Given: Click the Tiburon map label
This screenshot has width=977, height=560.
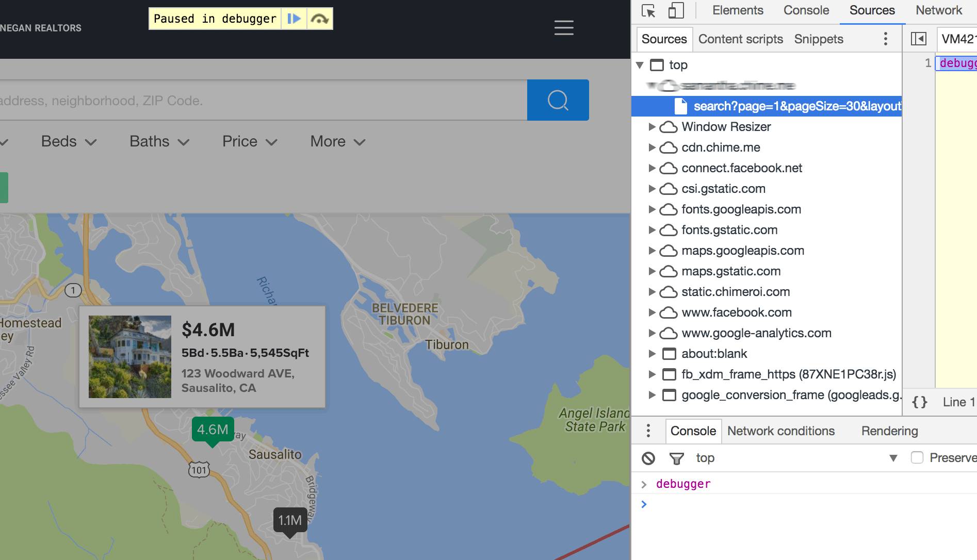Looking at the screenshot, I should pyautogui.click(x=447, y=345).
